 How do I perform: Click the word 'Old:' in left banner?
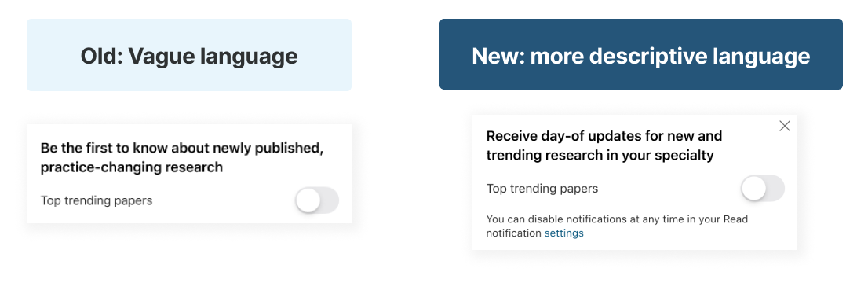click(x=100, y=56)
